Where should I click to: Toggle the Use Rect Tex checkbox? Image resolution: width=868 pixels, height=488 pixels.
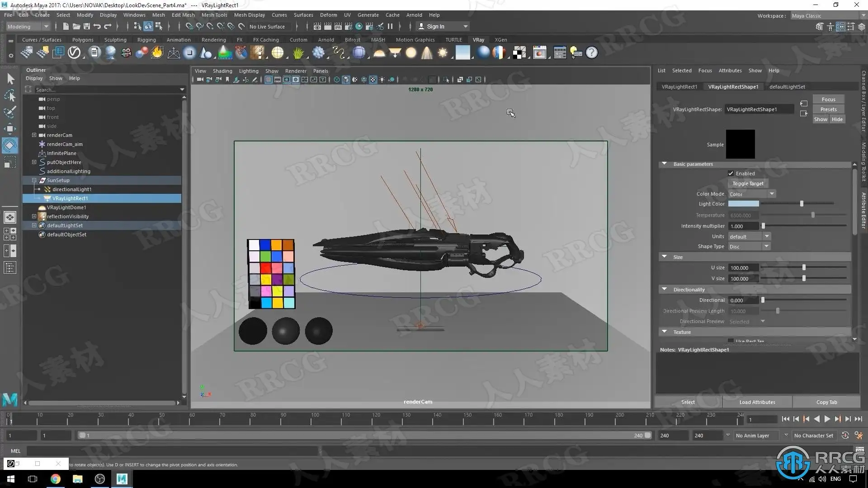731,341
